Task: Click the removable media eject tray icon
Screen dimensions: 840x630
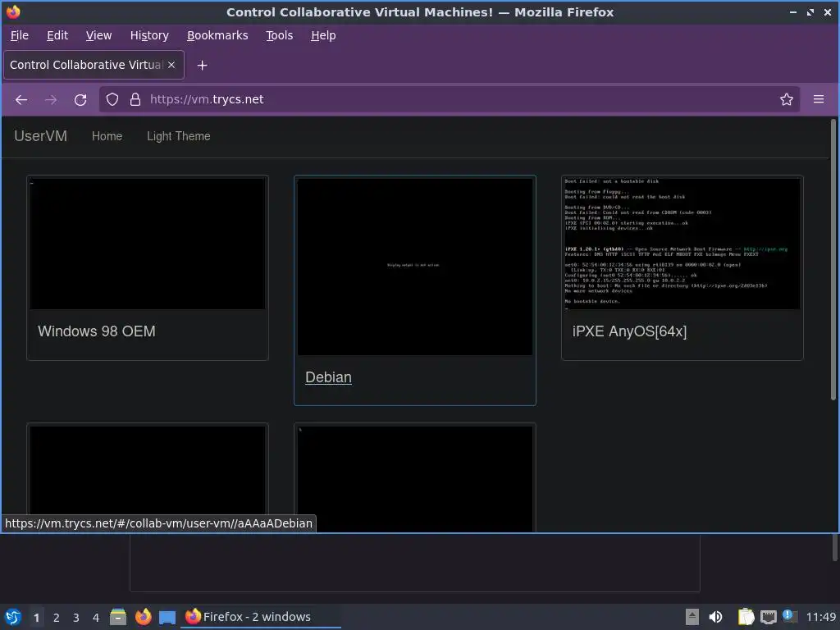Action: [x=692, y=617]
